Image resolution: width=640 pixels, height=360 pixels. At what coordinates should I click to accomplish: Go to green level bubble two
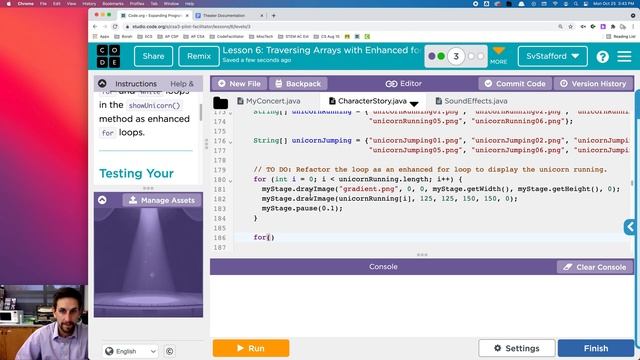click(441, 56)
